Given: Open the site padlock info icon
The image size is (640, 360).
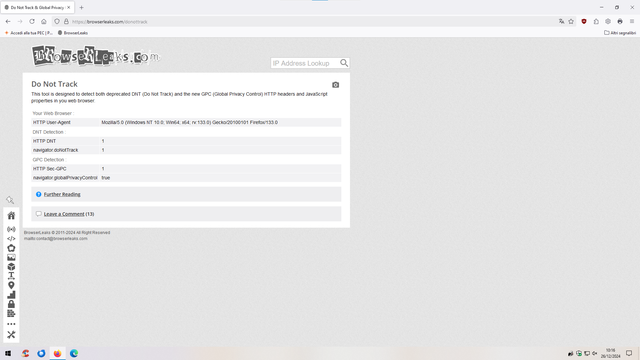Looking at the screenshot, I should (x=66, y=22).
